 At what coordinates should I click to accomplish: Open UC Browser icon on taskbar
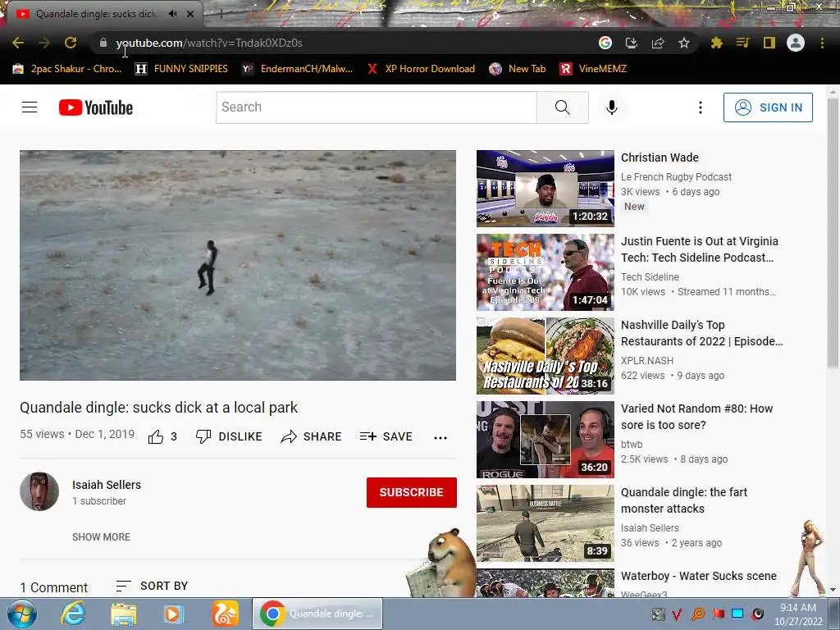pos(225,614)
